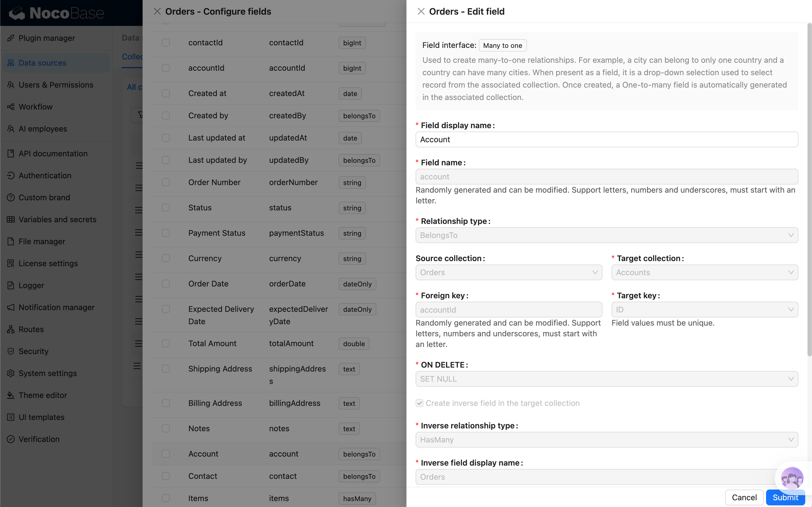This screenshot has height=507, width=812.
Task: Click the Workflow icon in the sidebar
Action: click(x=11, y=107)
